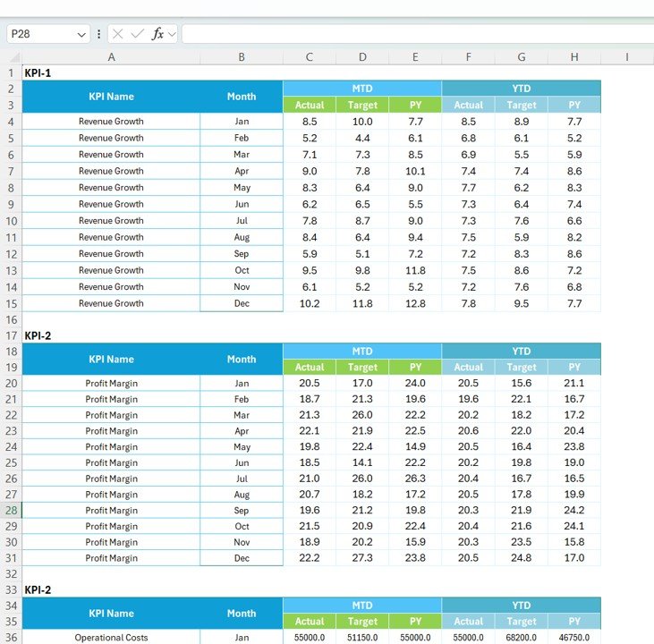Click MTD Actual value for Revenue Growth Dec
This screenshot has width=654, height=644.
[x=310, y=303]
